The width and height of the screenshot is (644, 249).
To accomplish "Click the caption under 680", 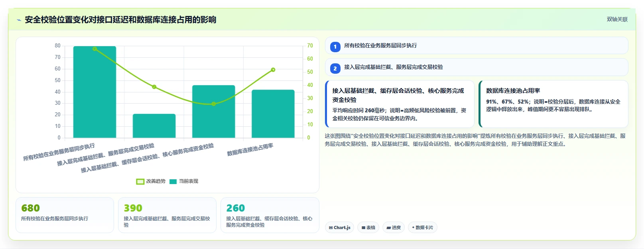I will click(x=55, y=218).
